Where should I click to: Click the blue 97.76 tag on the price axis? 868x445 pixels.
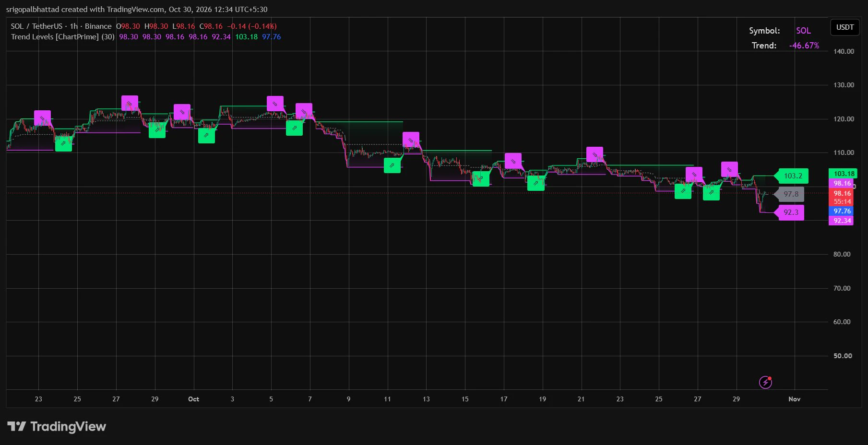(x=841, y=211)
